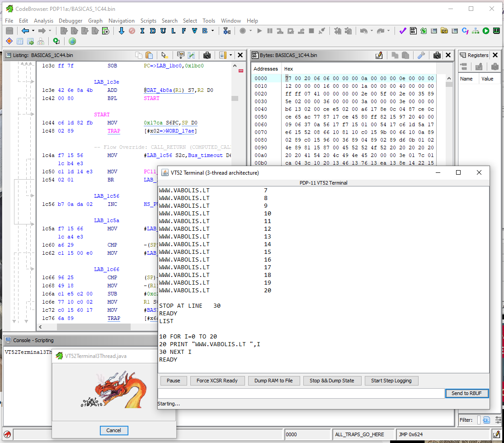504x443 pixels.
Task: Click the purple checkmark toolbar icon
Action: point(402,31)
